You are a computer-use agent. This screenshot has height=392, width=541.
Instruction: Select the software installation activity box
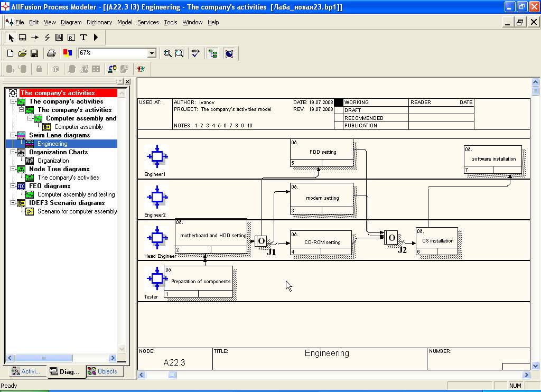[x=493, y=160]
